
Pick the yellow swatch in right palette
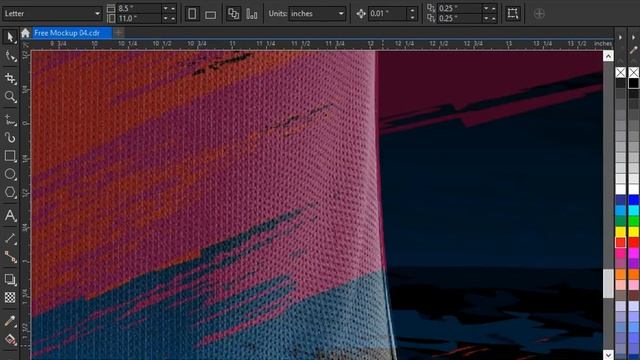coord(633,232)
